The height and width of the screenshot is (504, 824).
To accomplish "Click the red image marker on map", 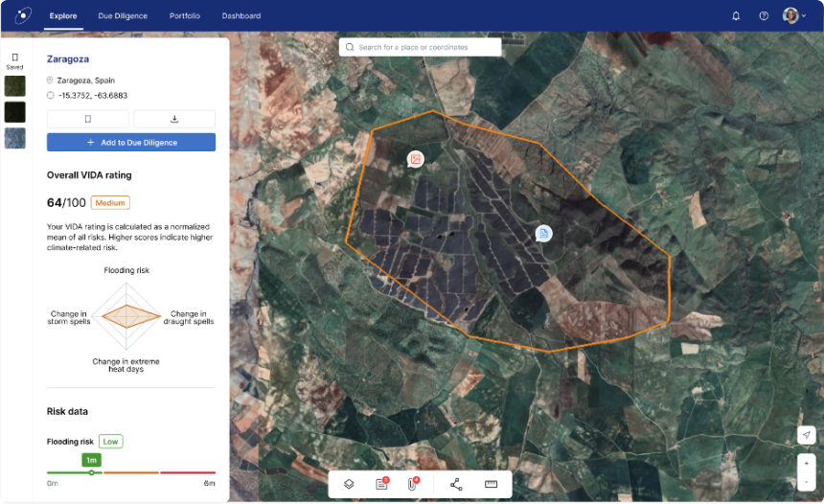I will coord(416,159).
